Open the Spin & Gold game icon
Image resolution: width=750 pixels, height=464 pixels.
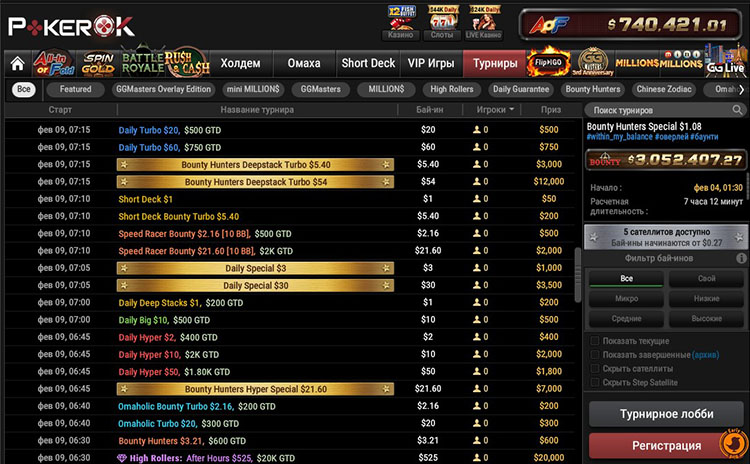click(x=98, y=64)
